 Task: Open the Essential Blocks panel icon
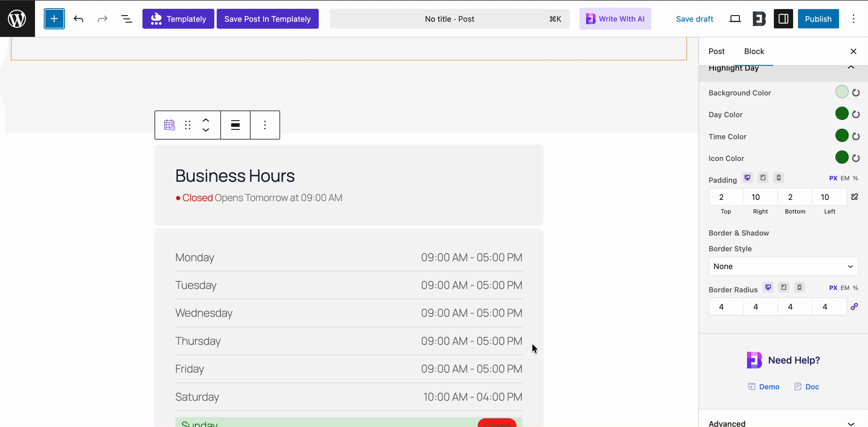coord(759,19)
